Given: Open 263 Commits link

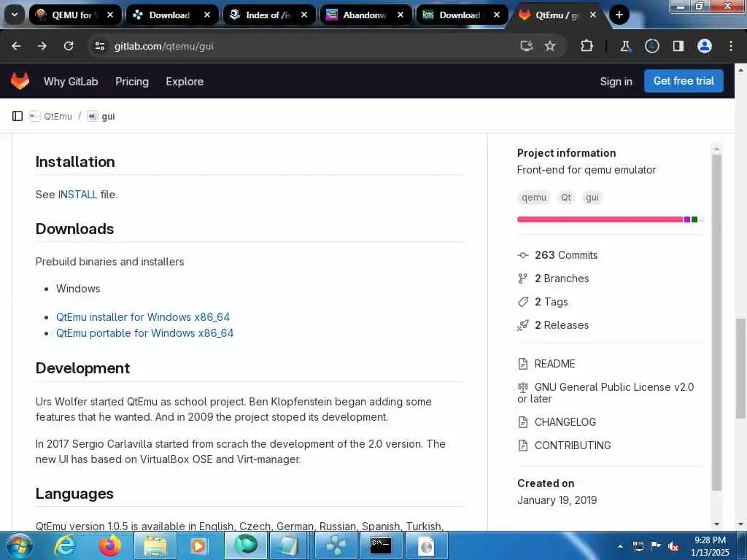Looking at the screenshot, I should pos(565,255).
